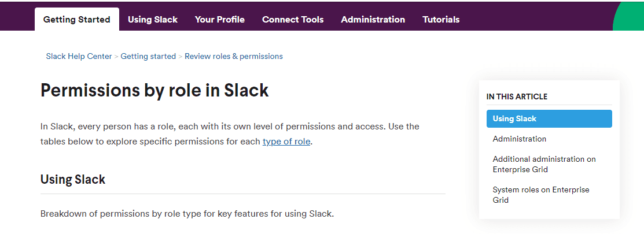Open the Getting Started tab
The height and width of the screenshot is (234, 644).
click(76, 20)
